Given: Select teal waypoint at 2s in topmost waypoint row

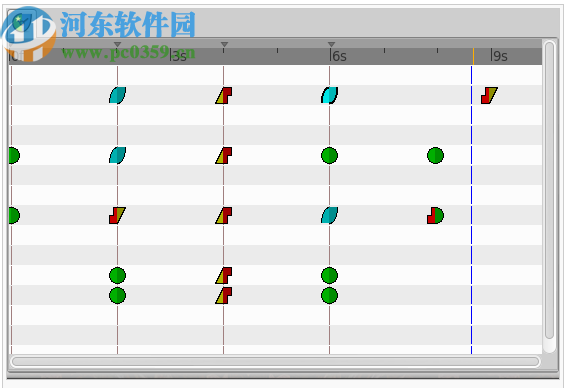Looking at the screenshot, I should click(x=118, y=95).
